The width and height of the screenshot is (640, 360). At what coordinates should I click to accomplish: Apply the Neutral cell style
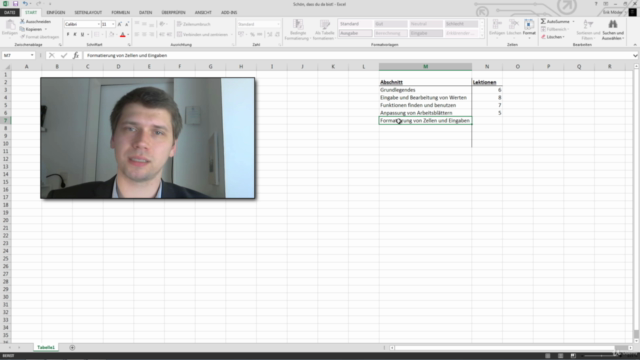point(426,24)
